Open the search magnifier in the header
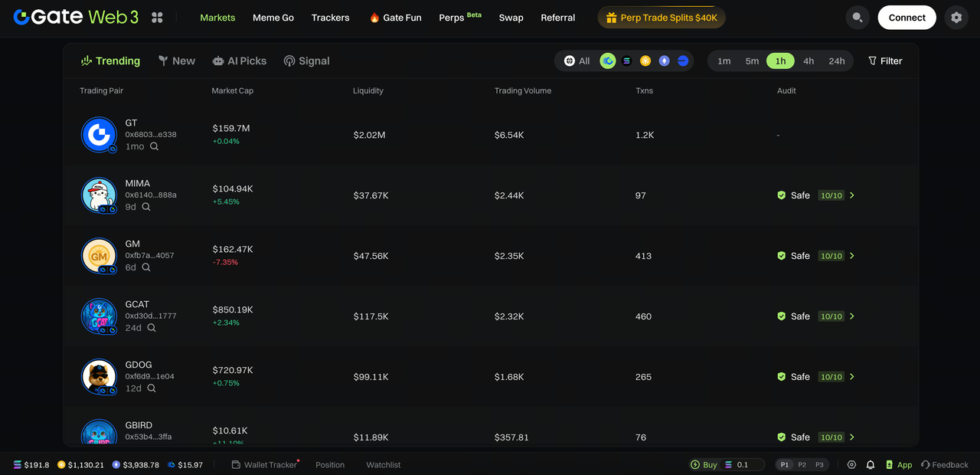980x475 pixels. [x=857, y=18]
